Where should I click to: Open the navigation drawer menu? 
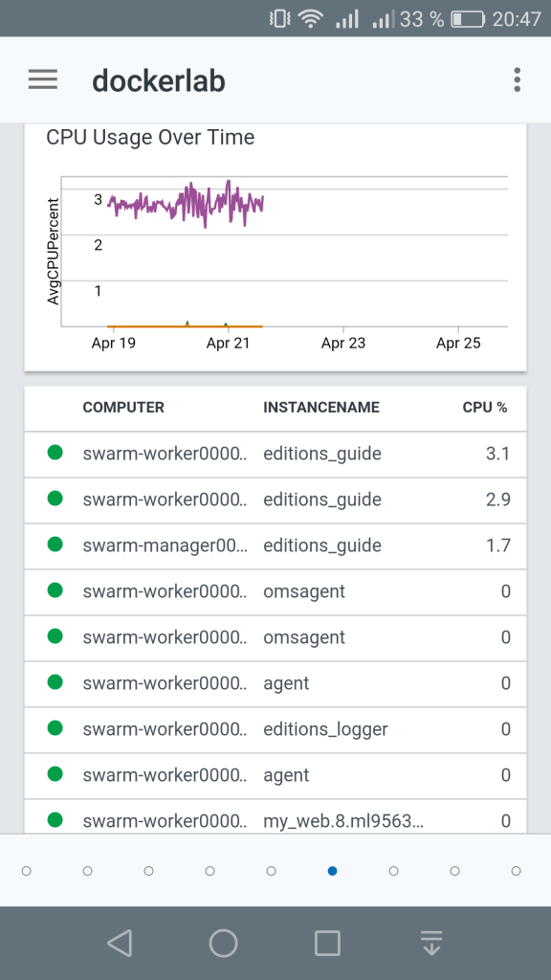pyautogui.click(x=42, y=79)
